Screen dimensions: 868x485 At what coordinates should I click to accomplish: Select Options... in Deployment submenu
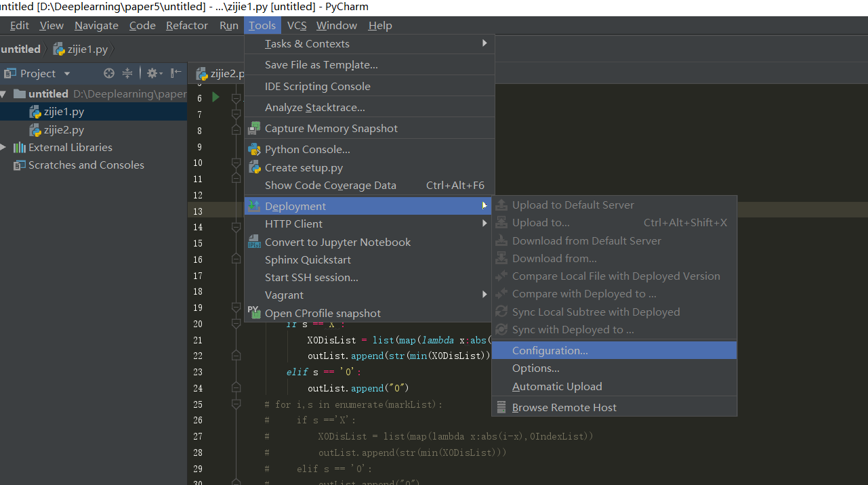[614, 368]
